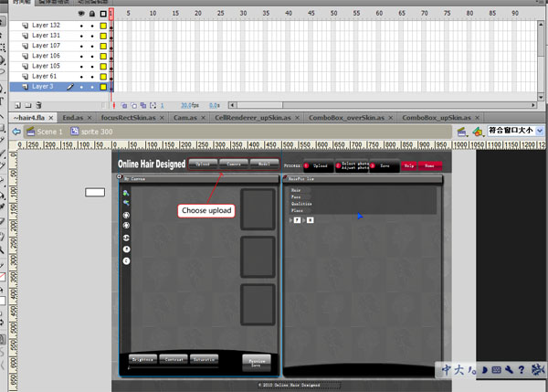Click timeline horizontal scrollbar right arrow
This screenshot has height=392, width=548.
(533, 105)
